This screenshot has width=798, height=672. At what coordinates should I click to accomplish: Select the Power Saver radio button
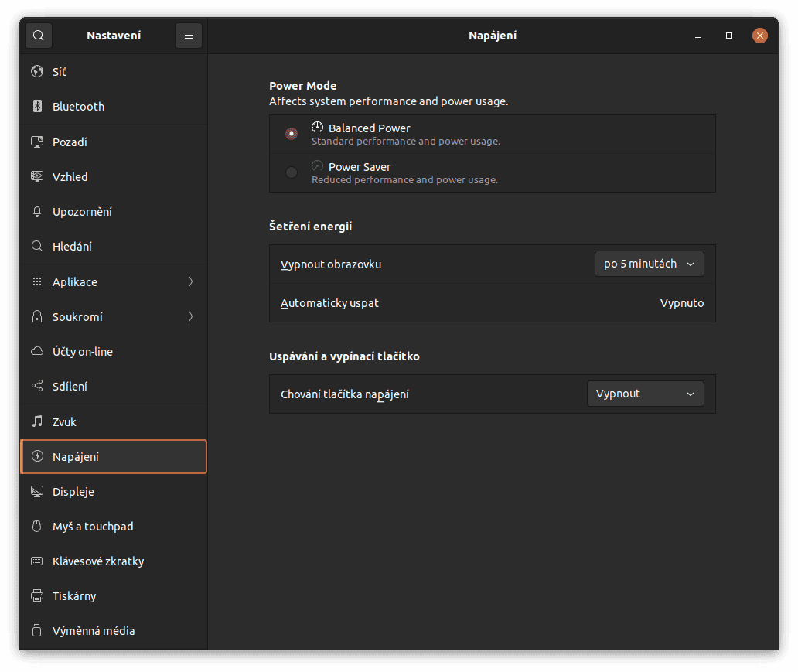pyautogui.click(x=292, y=172)
